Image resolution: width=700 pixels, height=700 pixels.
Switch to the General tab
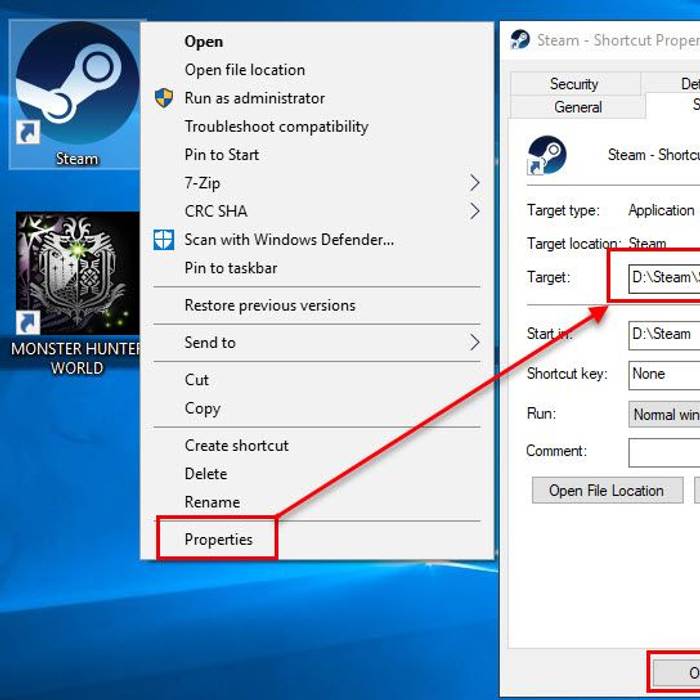point(578,107)
